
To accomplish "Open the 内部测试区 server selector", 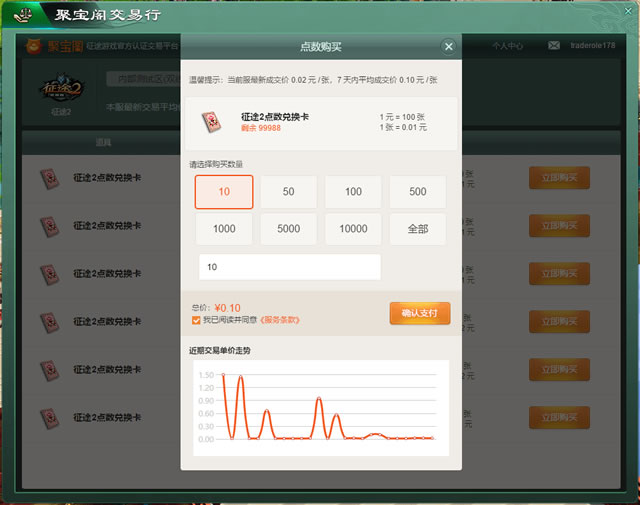I will pyautogui.click(x=144, y=79).
